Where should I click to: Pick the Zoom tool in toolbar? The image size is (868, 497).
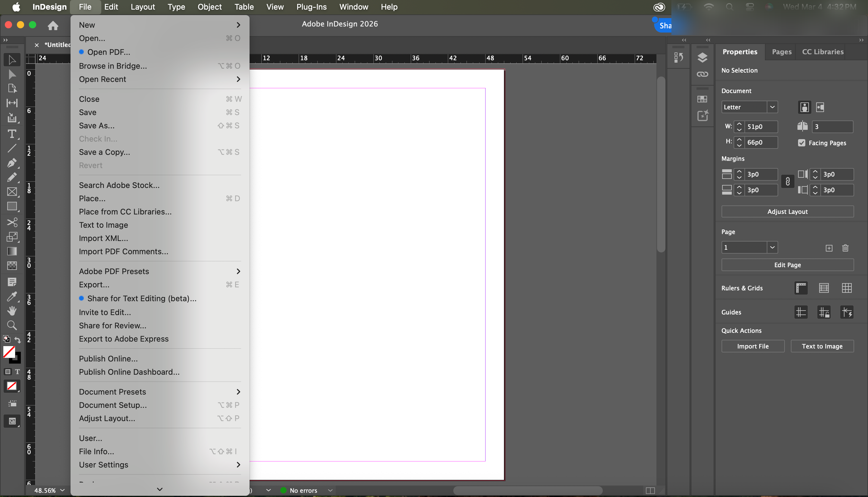(x=12, y=325)
